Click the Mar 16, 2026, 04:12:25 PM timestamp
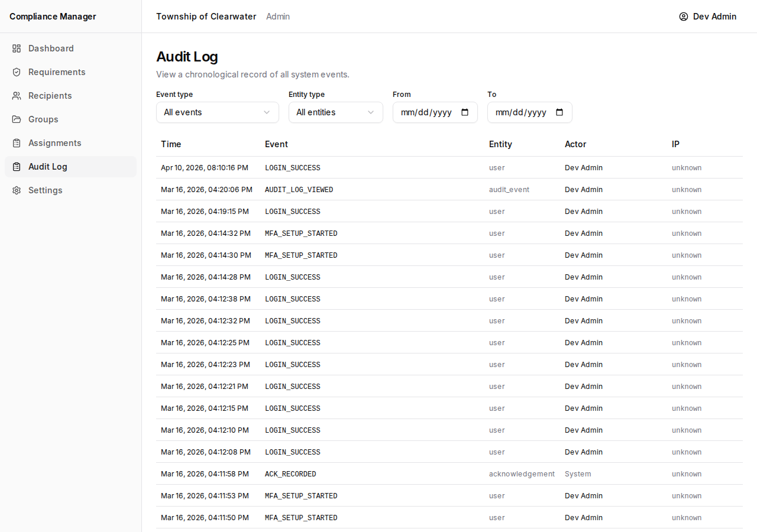The image size is (757, 532). 205,343
